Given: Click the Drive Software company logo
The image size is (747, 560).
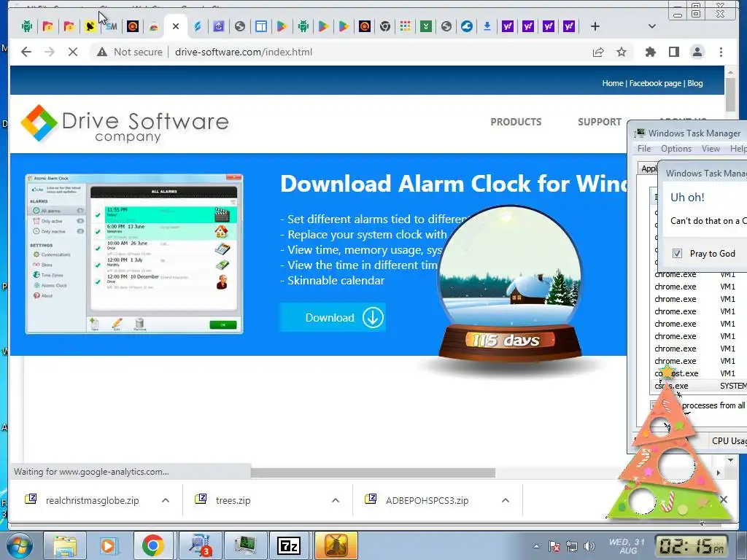Looking at the screenshot, I should click(125, 123).
